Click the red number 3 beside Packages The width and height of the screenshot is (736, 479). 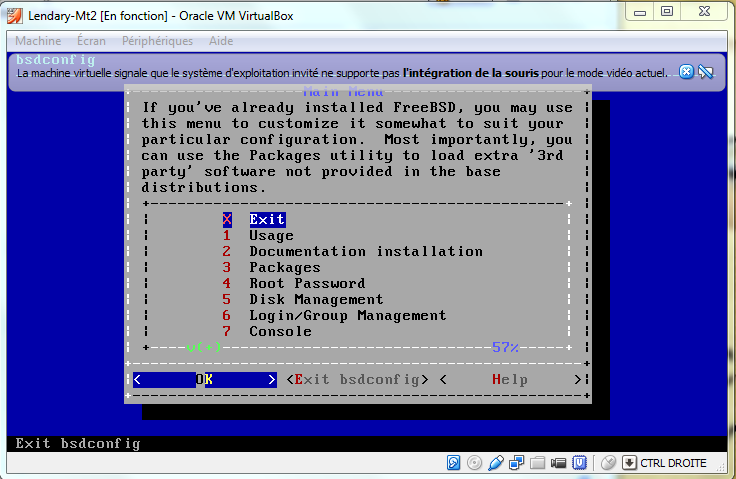click(x=227, y=267)
